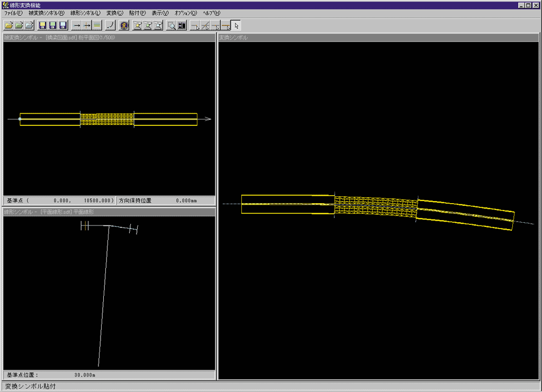Open the 変換(C) menu

tap(115, 13)
